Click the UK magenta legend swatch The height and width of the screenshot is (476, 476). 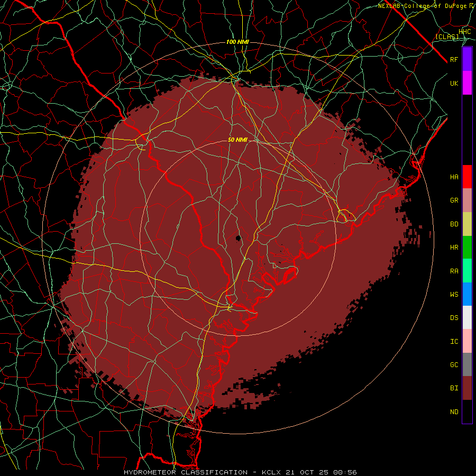tap(467, 83)
